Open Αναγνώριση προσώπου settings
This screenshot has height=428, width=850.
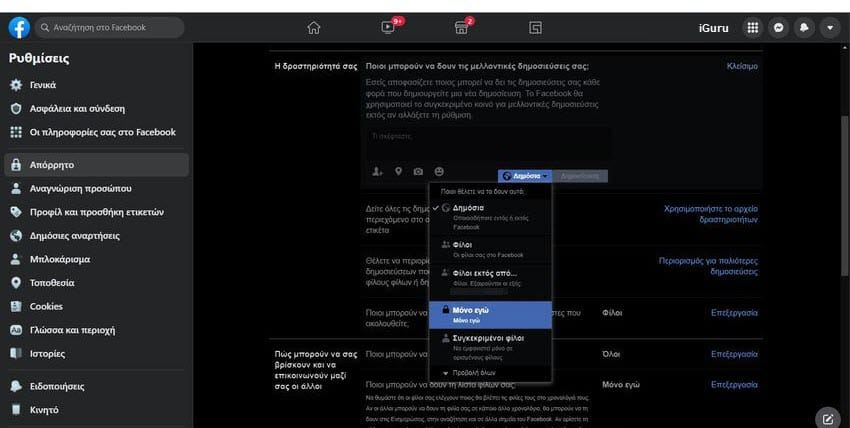(96, 189)
